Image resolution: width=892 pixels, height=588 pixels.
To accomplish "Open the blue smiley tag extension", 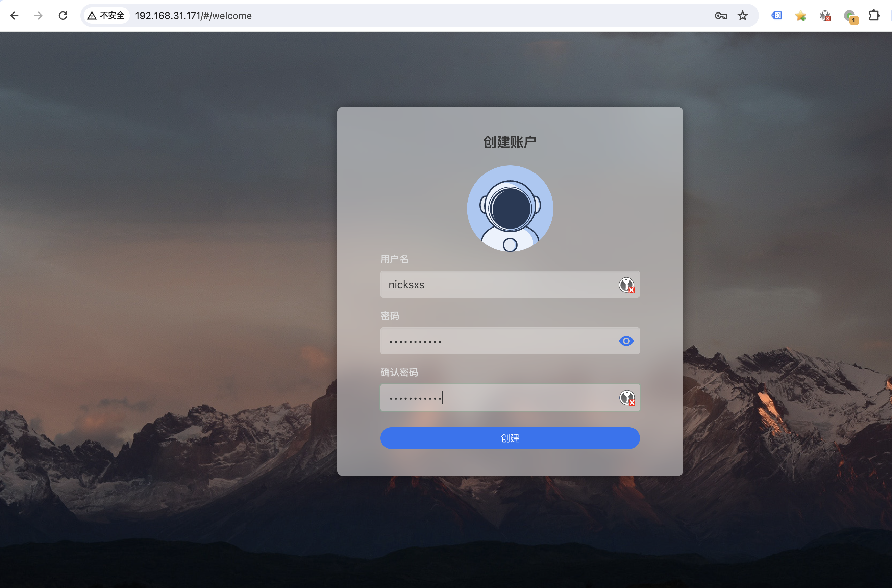I will point(776,16).
